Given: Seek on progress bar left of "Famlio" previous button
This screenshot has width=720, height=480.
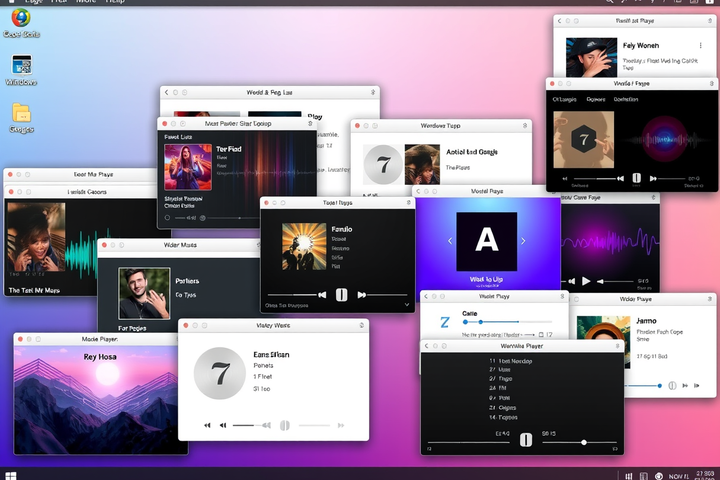Looking at the screenshot, I should pos(292,295).
